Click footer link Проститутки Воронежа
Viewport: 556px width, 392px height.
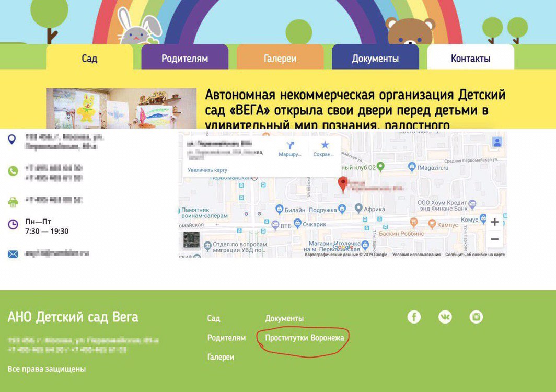coord(305,338)
